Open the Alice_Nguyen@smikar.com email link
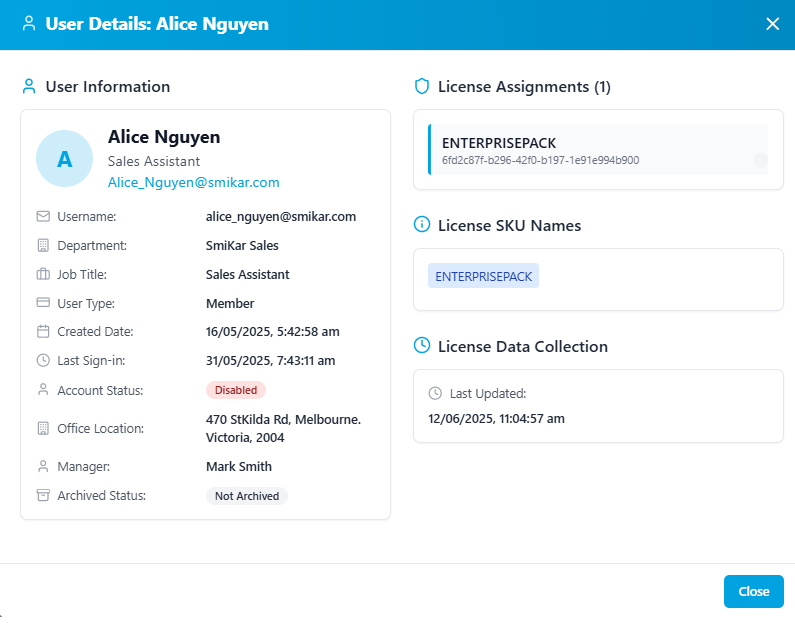Screen dimensions: 795x627 [x=194, y=182]
